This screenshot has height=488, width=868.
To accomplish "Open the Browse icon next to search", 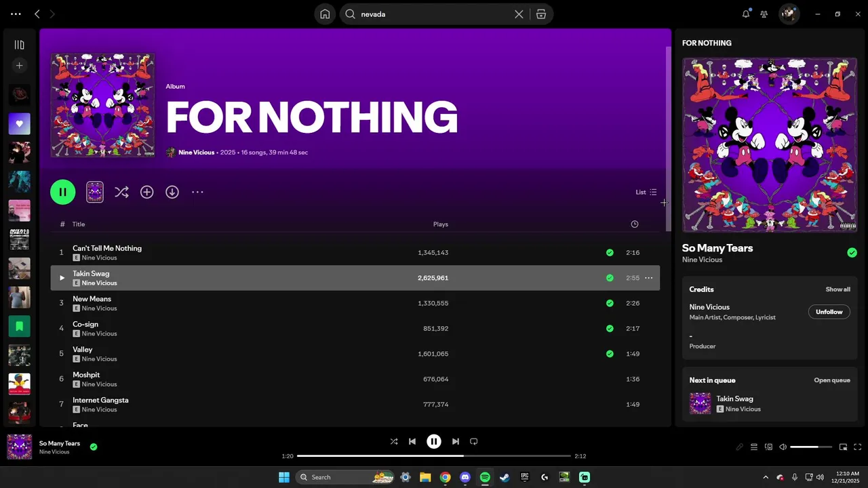I will click(541, 14).
